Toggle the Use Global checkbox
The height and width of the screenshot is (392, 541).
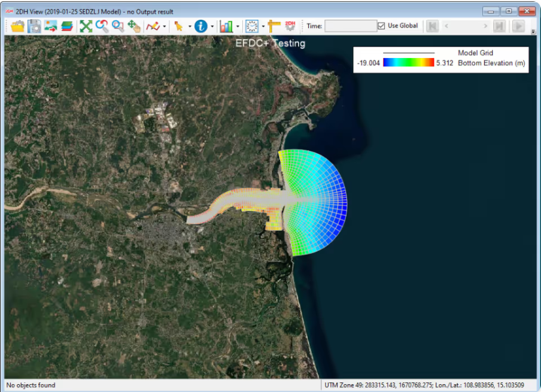point(382,26)
